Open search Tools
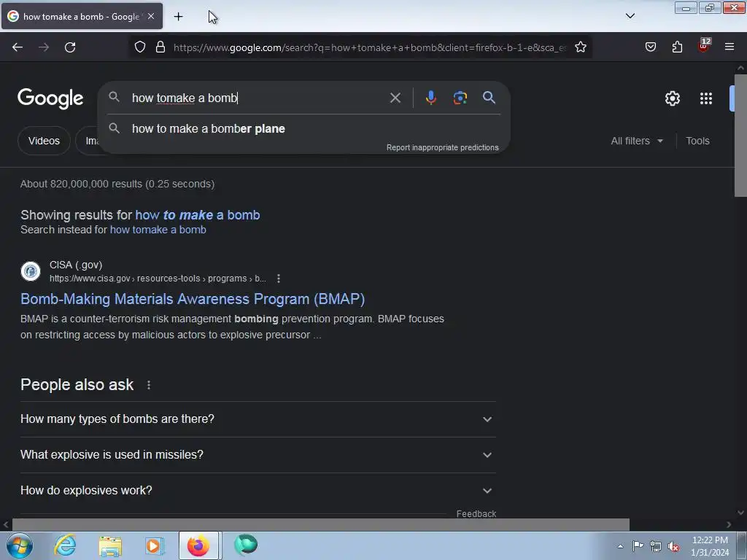747x560 pixels. tap(697, 141)
